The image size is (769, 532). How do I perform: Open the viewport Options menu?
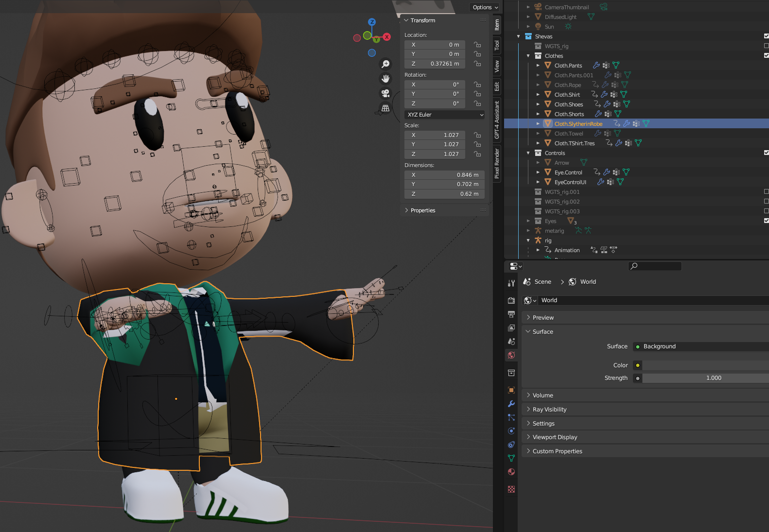point(485,7)
